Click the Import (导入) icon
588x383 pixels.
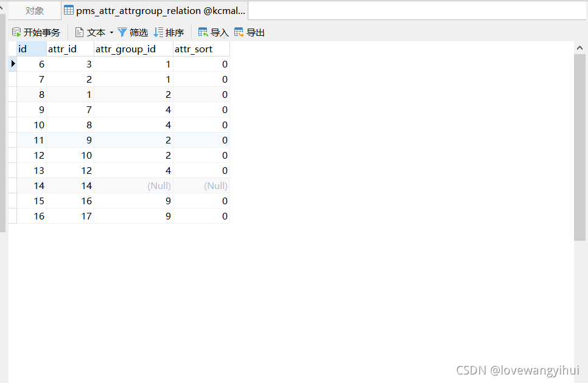pyautogui.click(x=203, y=32)
